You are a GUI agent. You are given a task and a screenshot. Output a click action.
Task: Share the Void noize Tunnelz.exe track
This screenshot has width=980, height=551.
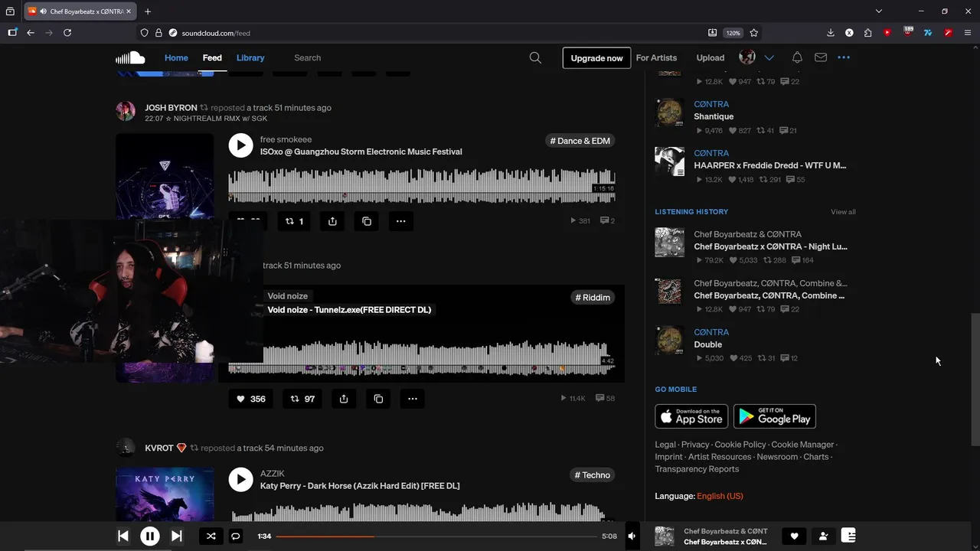coord(344,399)
